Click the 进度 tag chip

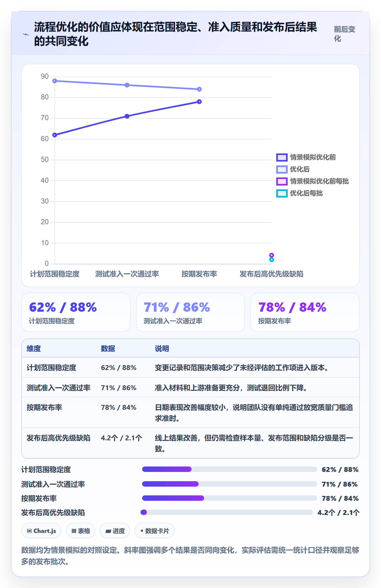[115, 531]
